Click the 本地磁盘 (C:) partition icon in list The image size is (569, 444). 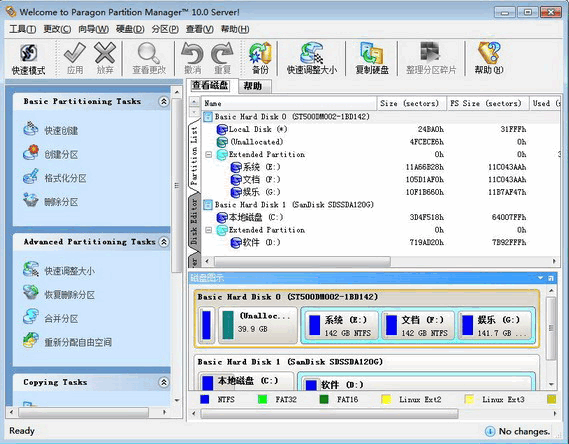[222, 217]
